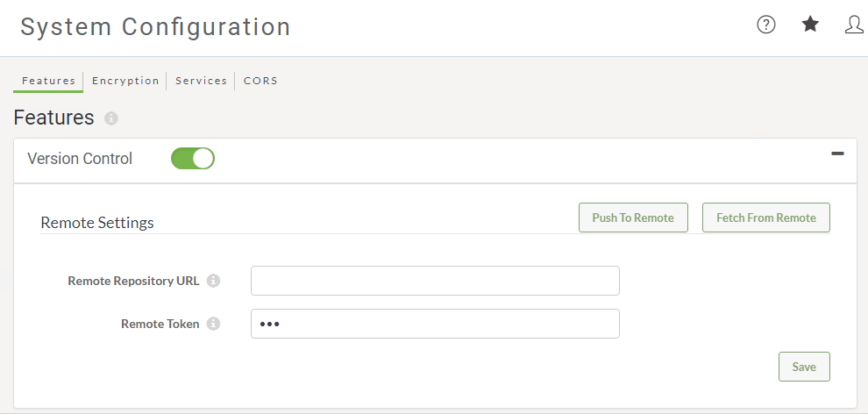Toggle the Version Control switch off
Viewport: 868px width, 414px height.
tap(193, 158)
